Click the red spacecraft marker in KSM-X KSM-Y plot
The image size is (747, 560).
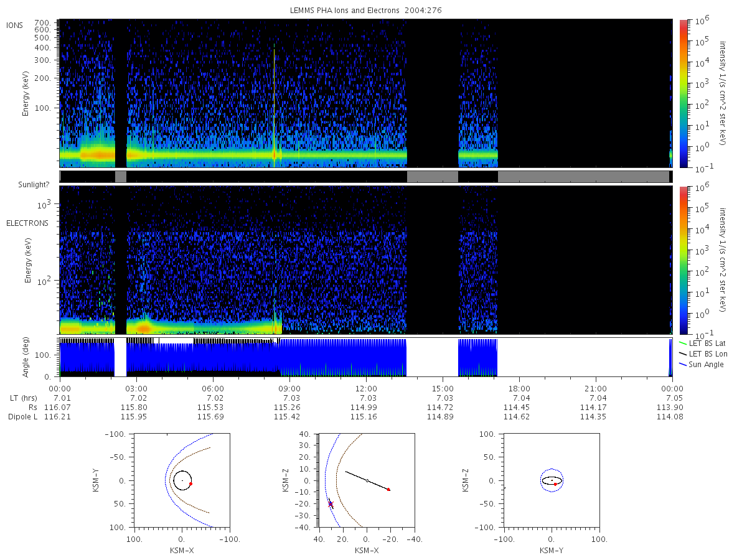coord(190,483)
